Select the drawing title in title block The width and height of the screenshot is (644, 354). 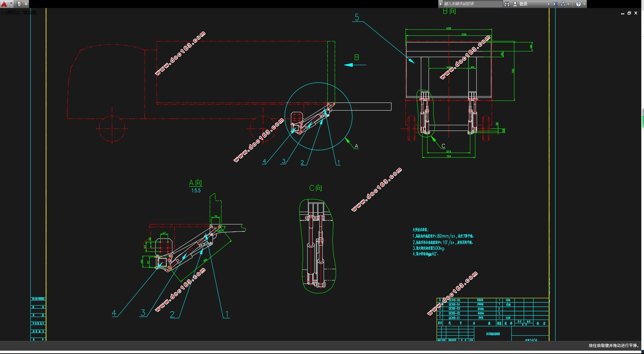pyautogui.click(x=493, y=334)
